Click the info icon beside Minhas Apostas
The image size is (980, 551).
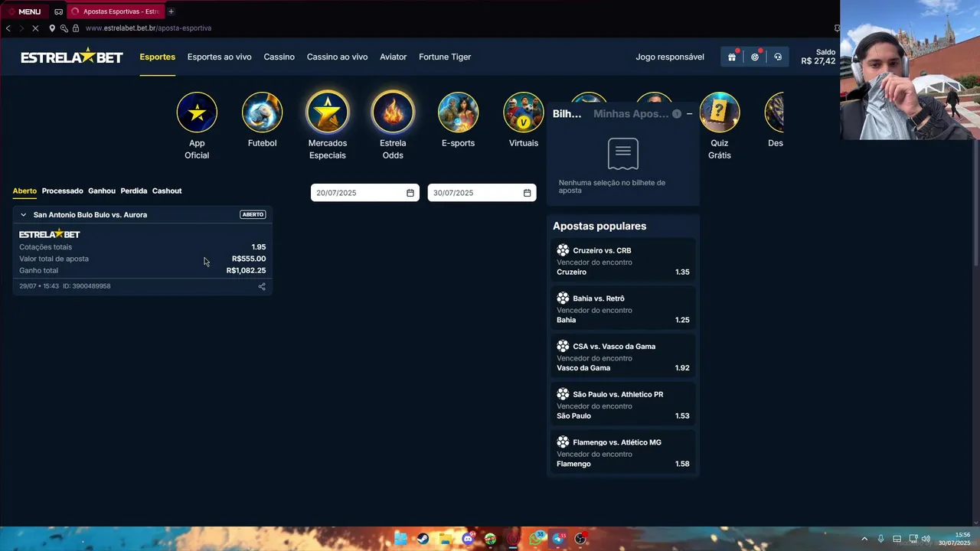point(677,114)
